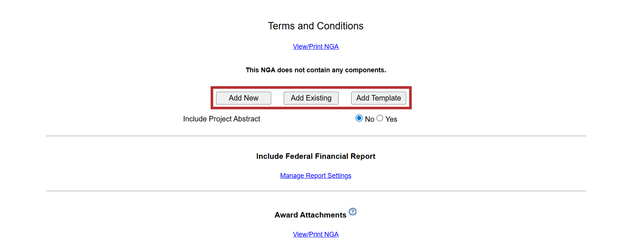
Task: Open View/Print NGA link under Terms and Conditions
Action: (x=316, y=47)
